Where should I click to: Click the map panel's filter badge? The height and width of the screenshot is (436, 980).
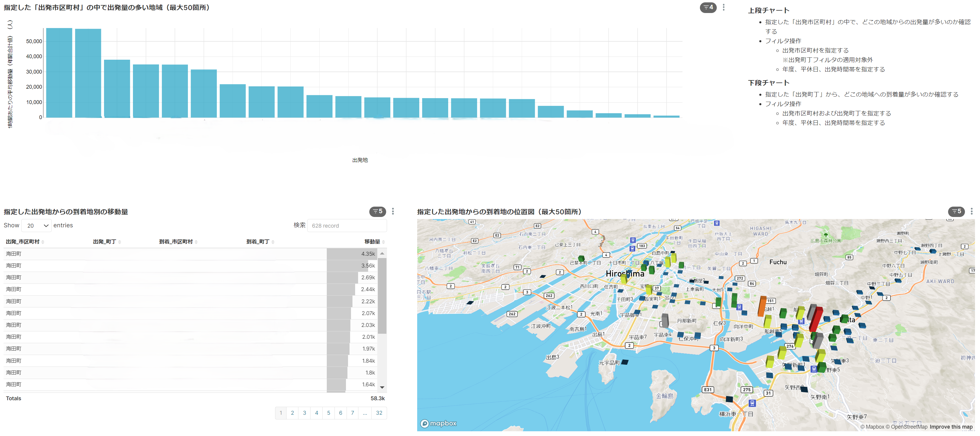[956, 211]
